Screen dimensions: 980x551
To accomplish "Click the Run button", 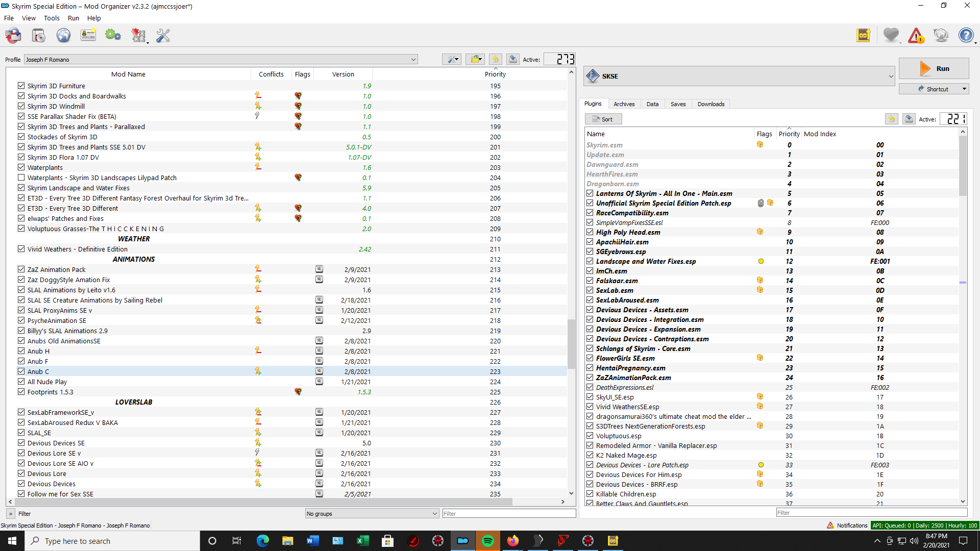I will click(934, 68).
